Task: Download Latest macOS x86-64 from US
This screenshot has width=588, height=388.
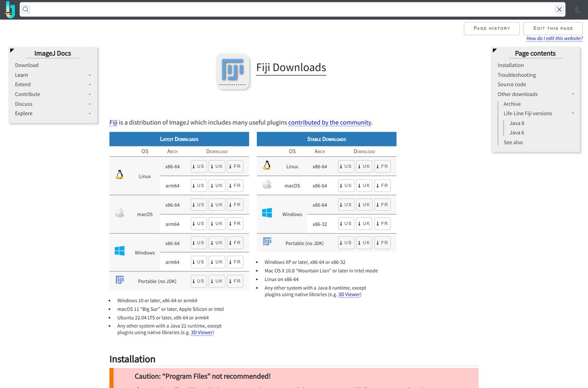Action: 199,205
